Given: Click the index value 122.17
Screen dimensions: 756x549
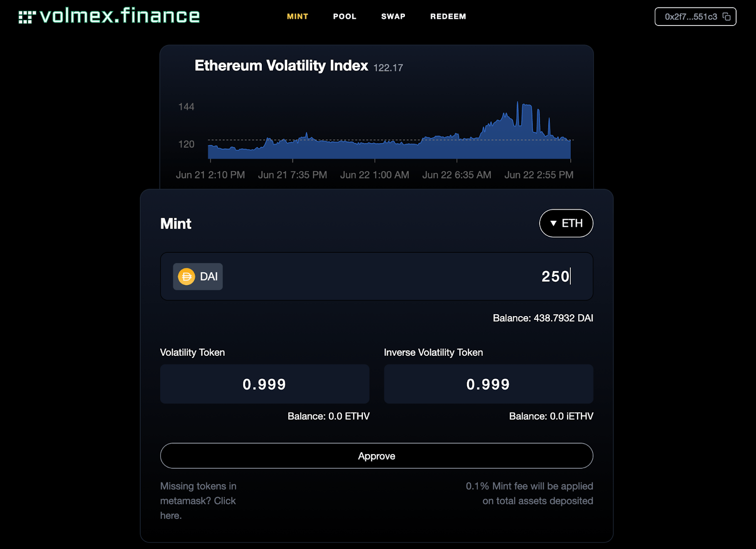Looking at the screenshot, I should [388, 68].
